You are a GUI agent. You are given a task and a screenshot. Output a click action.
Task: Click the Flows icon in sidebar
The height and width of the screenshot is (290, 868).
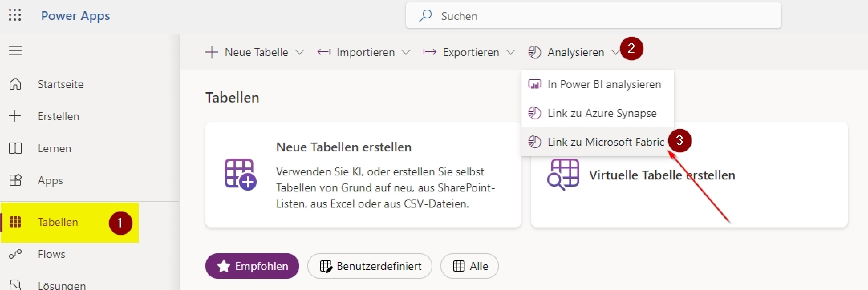coord(15,254)
